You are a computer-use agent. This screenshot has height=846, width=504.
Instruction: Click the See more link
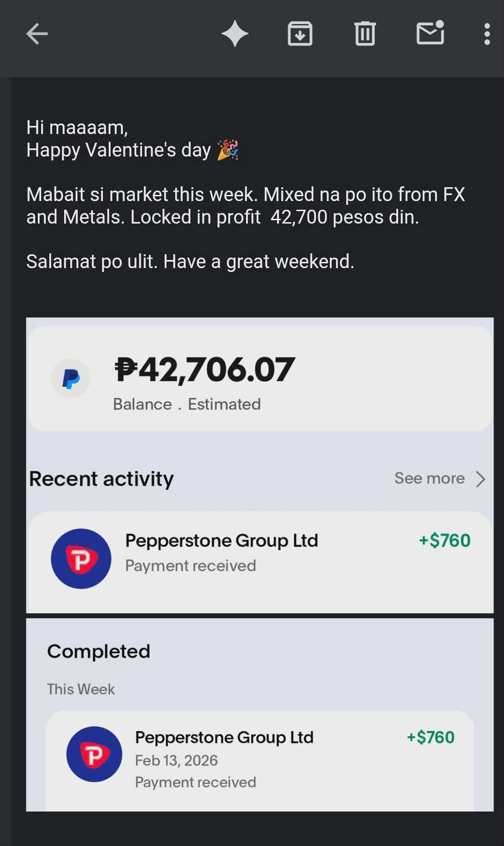pyautogui.click(x=429, y=478)
